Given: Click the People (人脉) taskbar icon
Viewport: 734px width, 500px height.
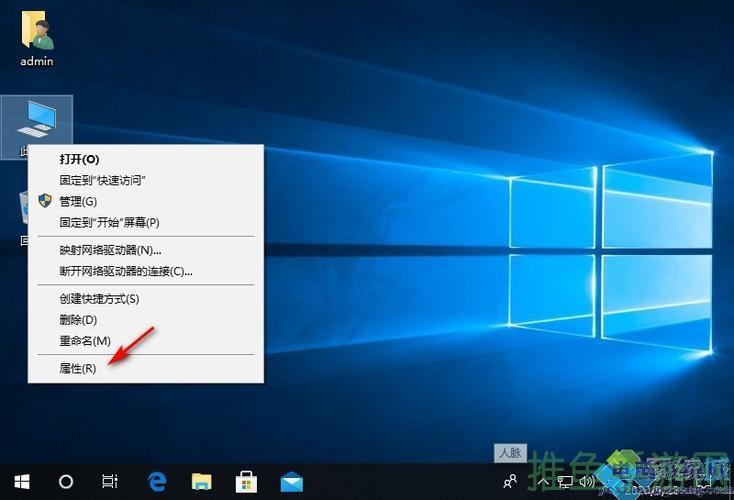Looking at the screenshot, I should (510, 481).
